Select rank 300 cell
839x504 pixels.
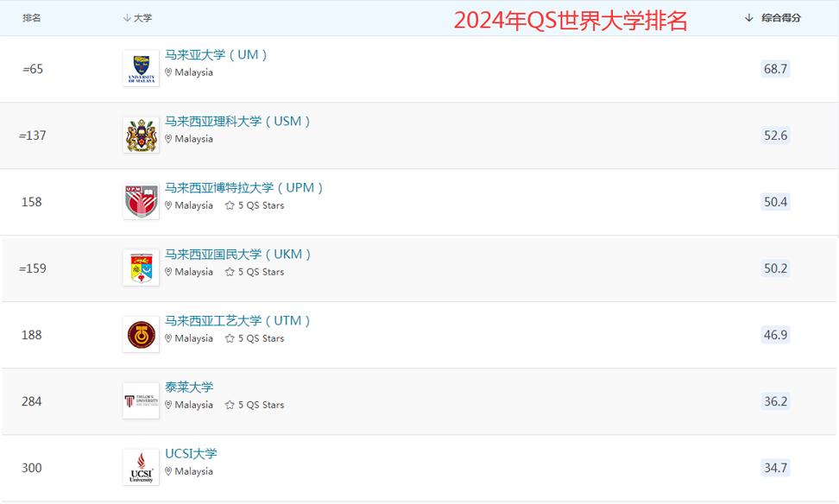pyautogui.click(x=32, y=468)
